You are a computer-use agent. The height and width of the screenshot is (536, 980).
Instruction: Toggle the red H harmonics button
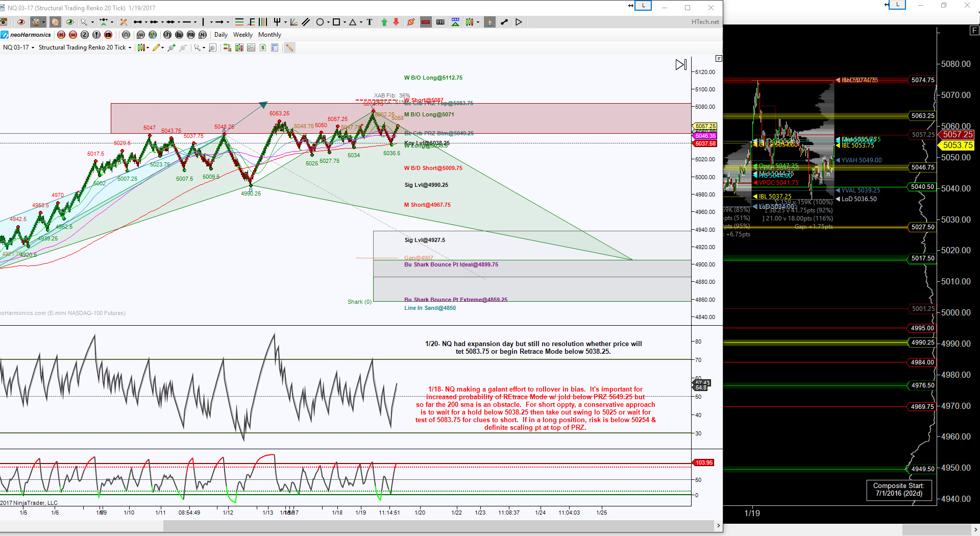tap(61, 35)
